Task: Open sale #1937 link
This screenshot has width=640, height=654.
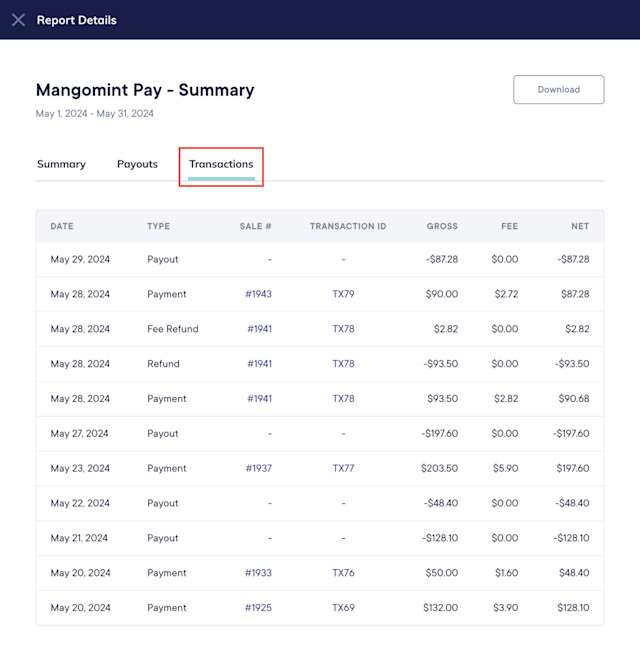Action: pos(259,468)
